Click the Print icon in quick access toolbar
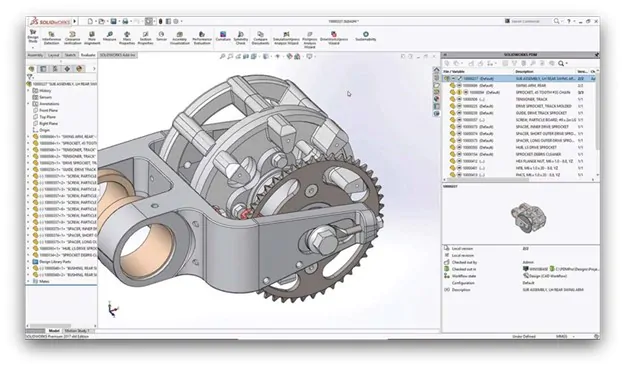The width and height of the screenshot is (624, 367). pyautogui.click(x=125, y=21)
